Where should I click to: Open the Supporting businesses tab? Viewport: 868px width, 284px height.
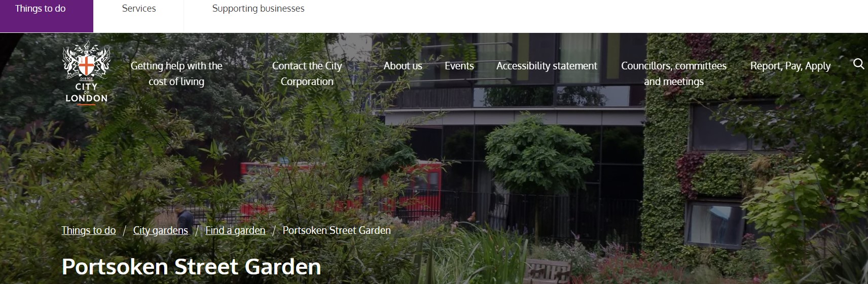[258, 9]
